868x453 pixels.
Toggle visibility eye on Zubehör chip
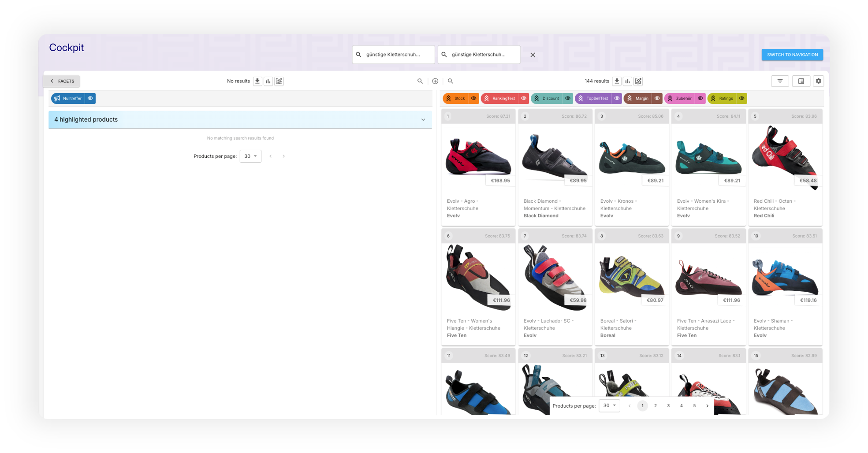click(700, 98)
